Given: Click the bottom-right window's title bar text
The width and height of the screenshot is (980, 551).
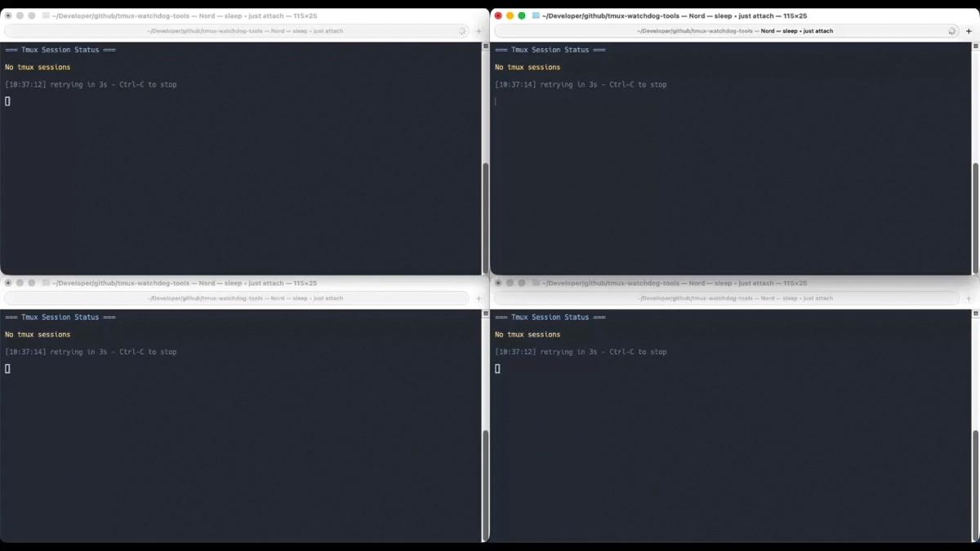Looking at the screenshot, I should pos(675,283).
